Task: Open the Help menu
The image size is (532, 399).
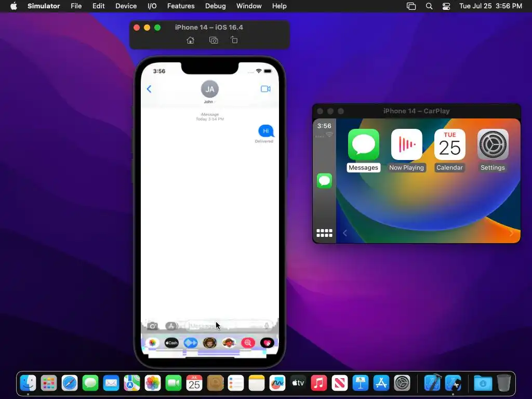Action: tap(279, 6)
